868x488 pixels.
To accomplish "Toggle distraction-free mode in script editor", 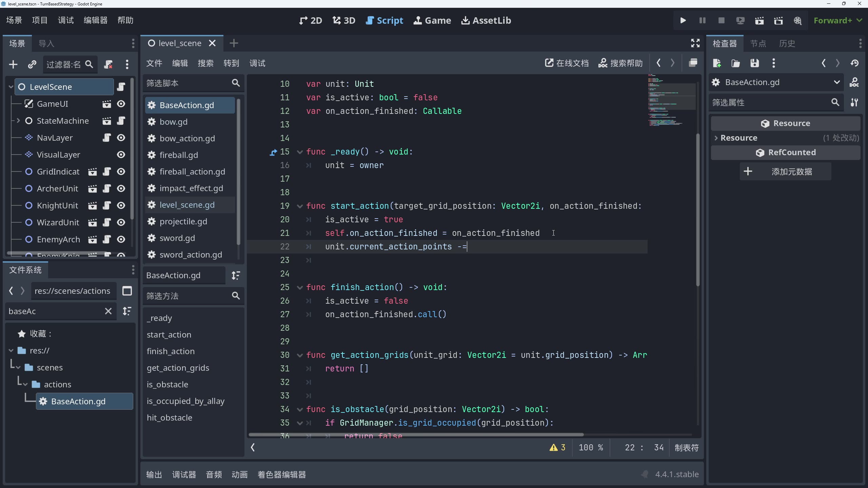I will coord(695,43).
